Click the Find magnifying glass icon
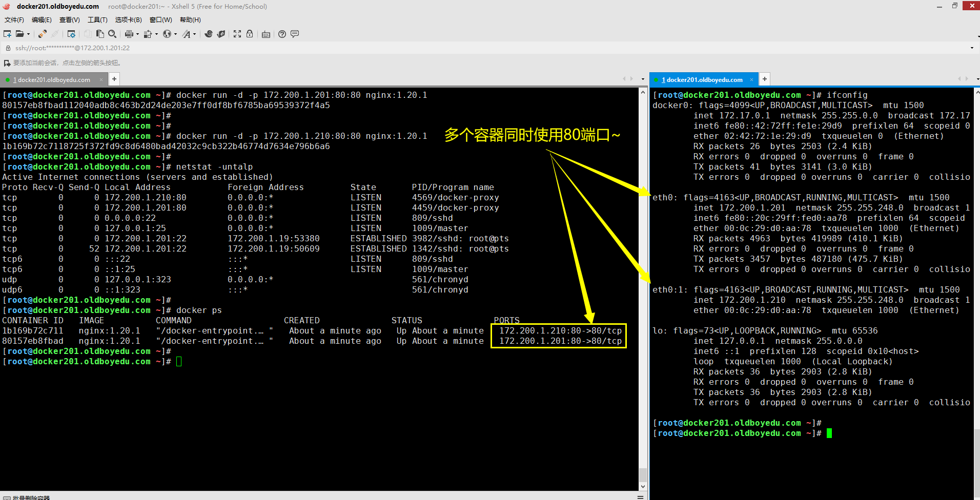Viewport: 980px width, 500px height. pyautogui.click(x=112, y=34)
